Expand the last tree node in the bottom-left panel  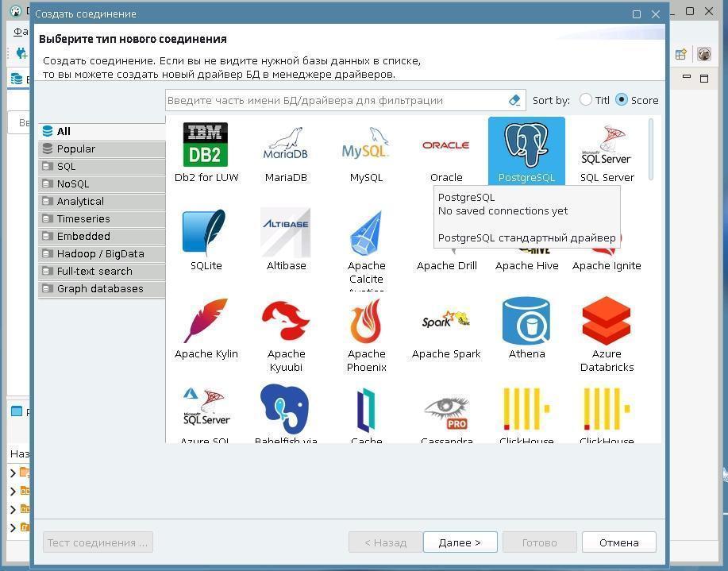coord(13,527)
